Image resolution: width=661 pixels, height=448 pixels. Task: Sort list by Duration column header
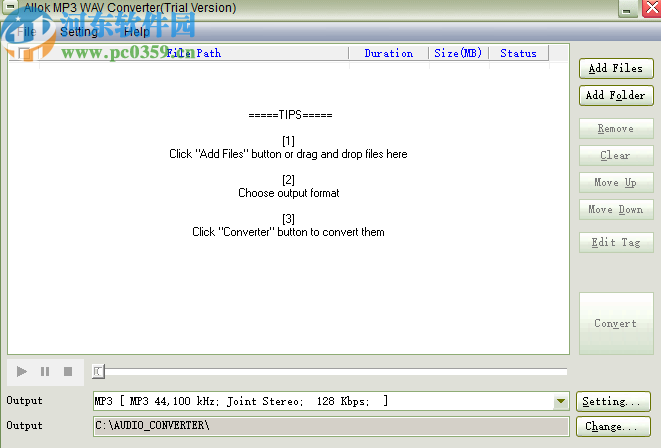(x=389, y=53)
